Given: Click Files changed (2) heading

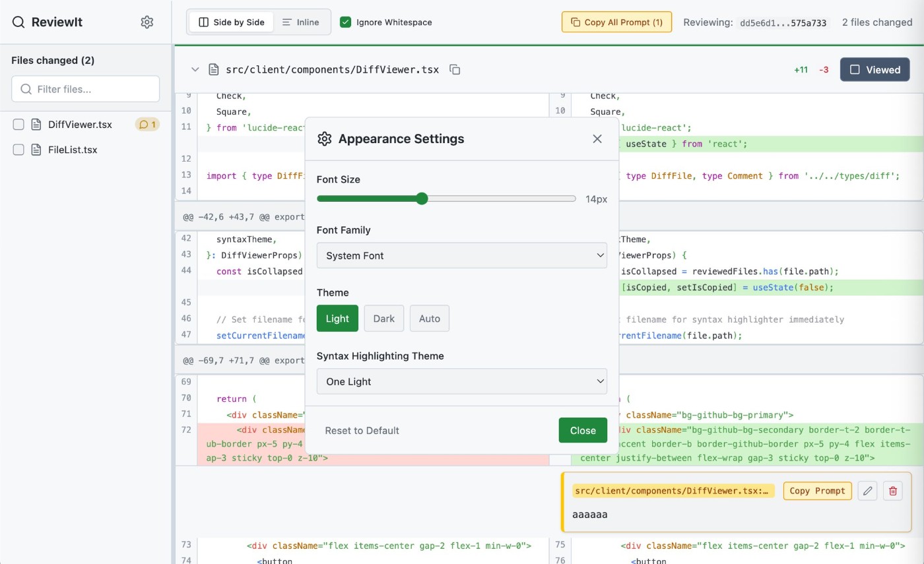Looking at the screenshot, I should [53, 61].
